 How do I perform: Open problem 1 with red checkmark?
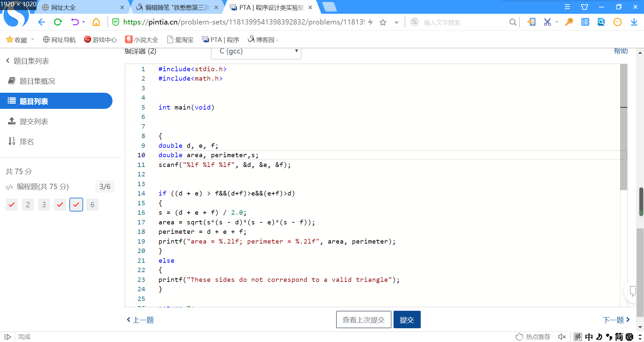click(12, 205)
